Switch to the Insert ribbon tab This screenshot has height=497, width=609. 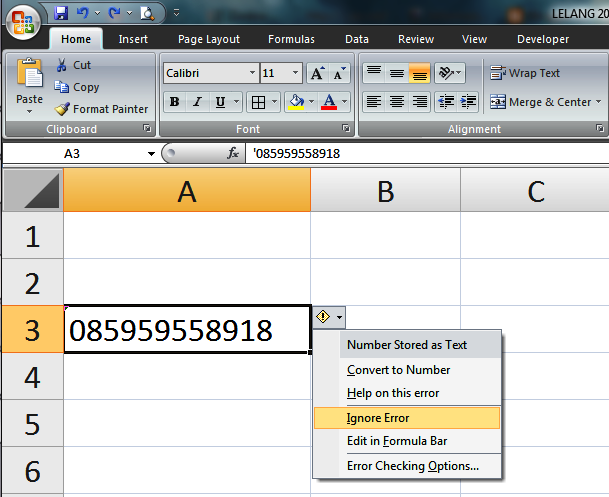tap(133, 39)
